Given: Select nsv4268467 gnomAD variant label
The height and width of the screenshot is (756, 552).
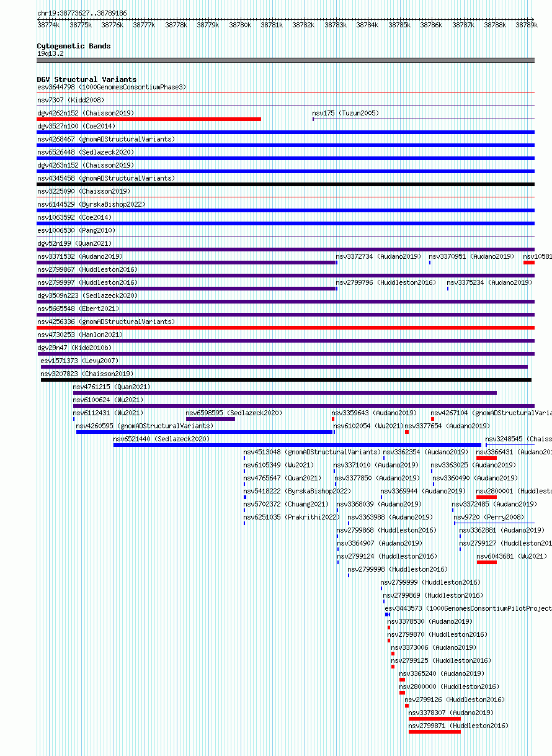Looking at the screenshot, I should click(x=106, y=139).
